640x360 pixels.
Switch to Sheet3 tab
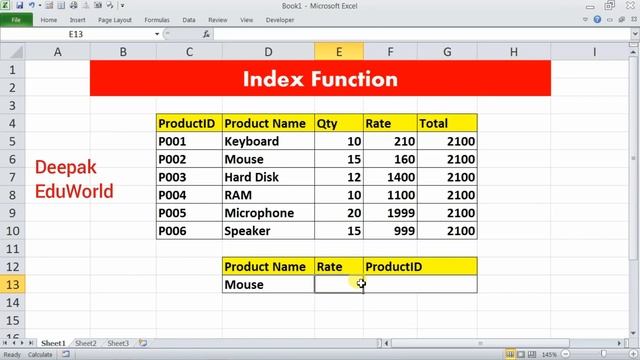(x=118, y=343)
